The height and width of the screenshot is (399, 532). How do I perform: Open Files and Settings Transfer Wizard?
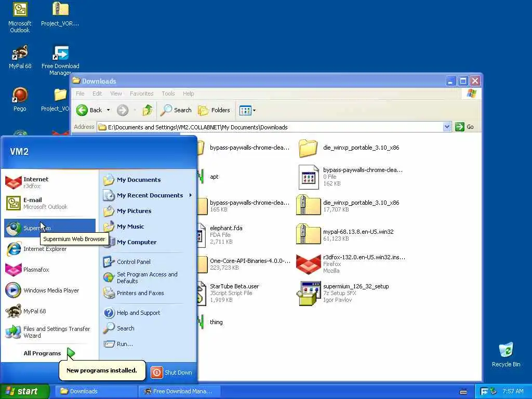pos(49,332)
